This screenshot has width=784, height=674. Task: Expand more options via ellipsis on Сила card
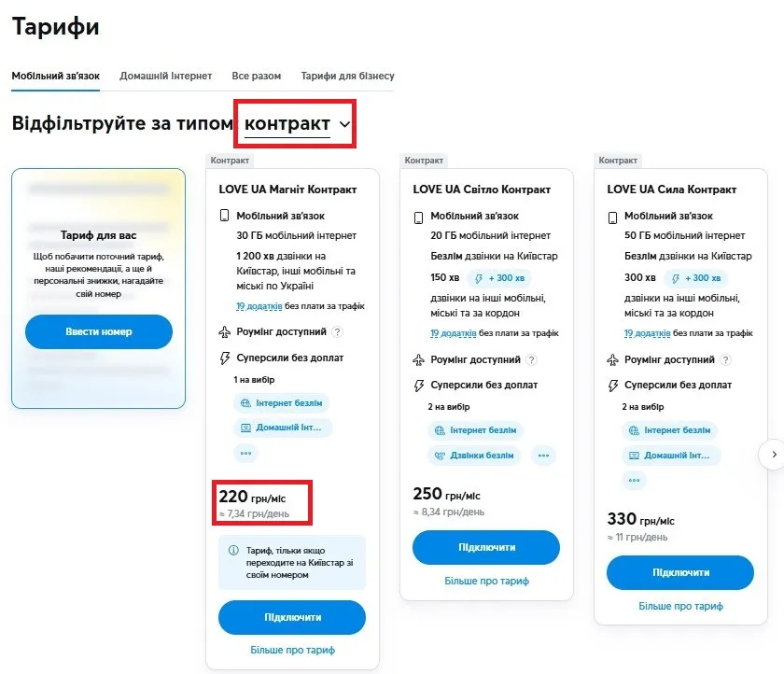pyautogui.click(x=635, y=480)
